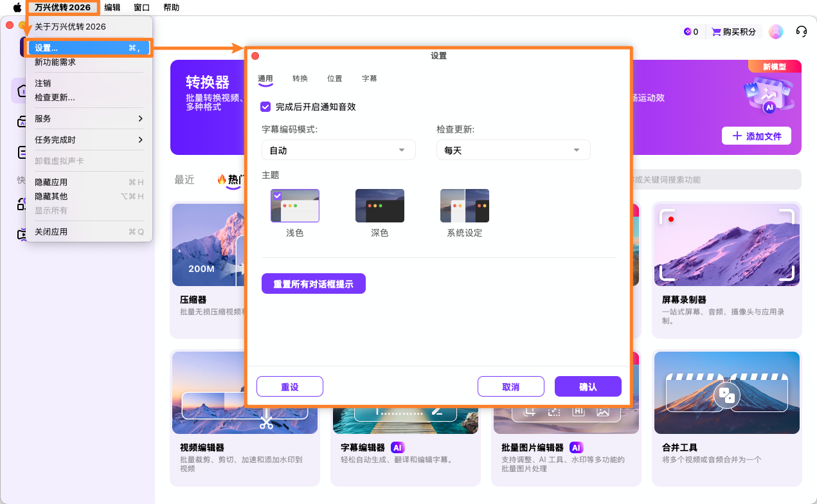Click the user avatar icon
The image size is (817, 504).
click(776, 31)
